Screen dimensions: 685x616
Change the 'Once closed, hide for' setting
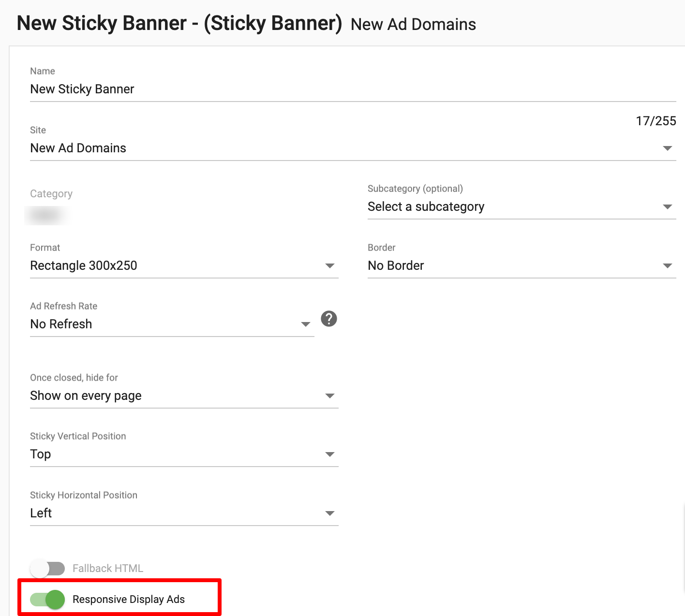tap(330, 396)
